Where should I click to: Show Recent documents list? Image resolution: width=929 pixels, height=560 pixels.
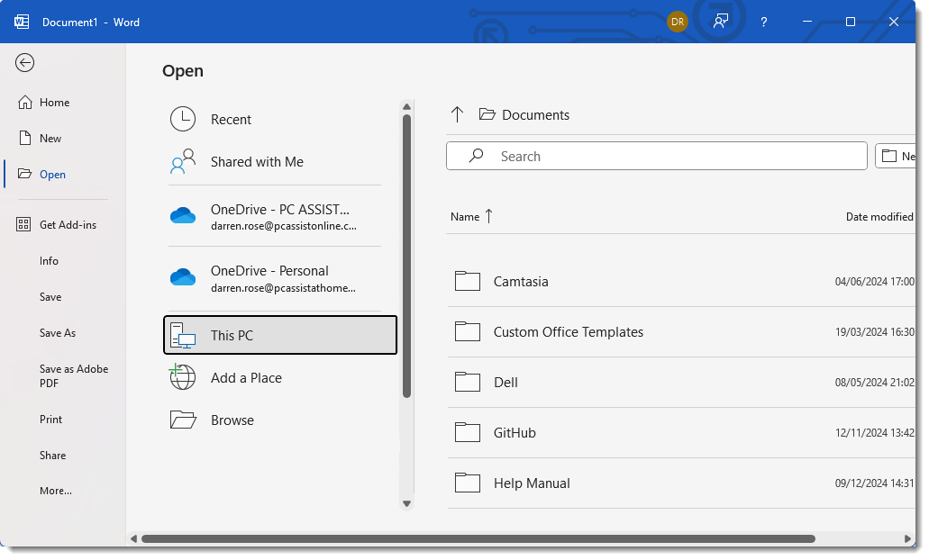coord(279,120)
